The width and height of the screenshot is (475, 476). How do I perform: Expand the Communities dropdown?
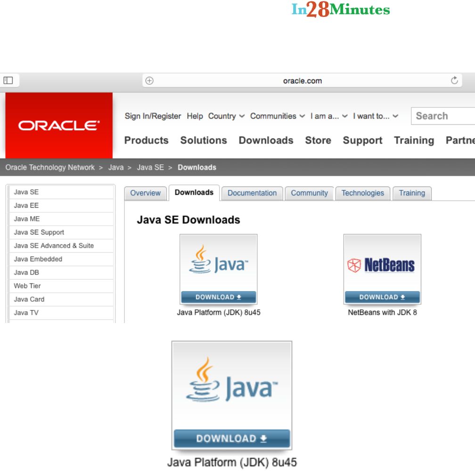pyautogui.click(x=277, y=116)
